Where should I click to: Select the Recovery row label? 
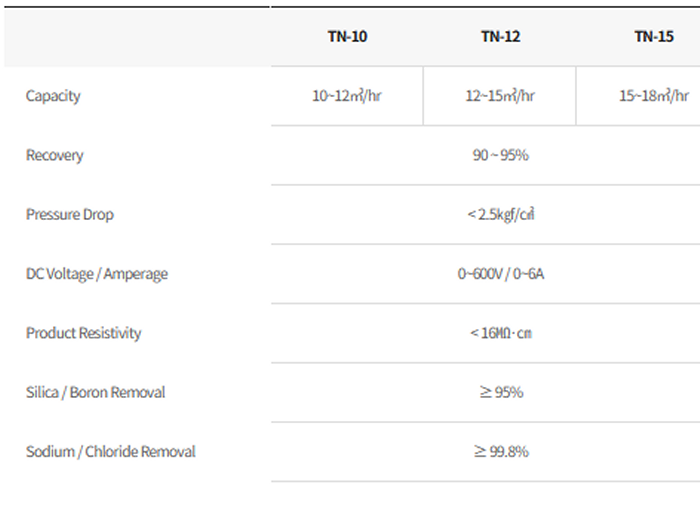[x=55, y=155]
